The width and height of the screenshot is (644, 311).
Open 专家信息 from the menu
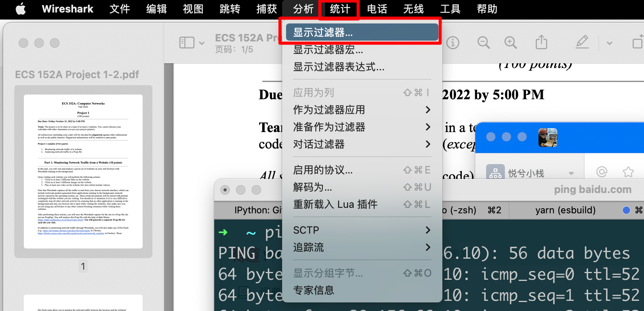point(362,290)
